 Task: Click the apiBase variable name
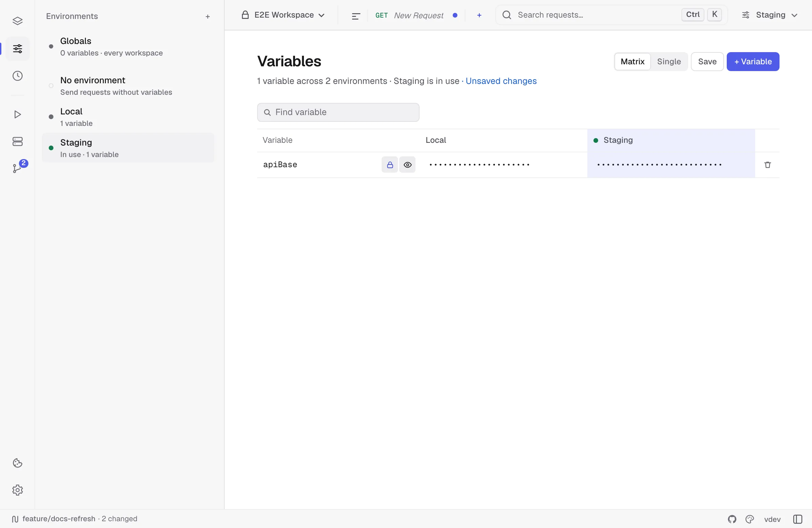click(x=280, y=165)
